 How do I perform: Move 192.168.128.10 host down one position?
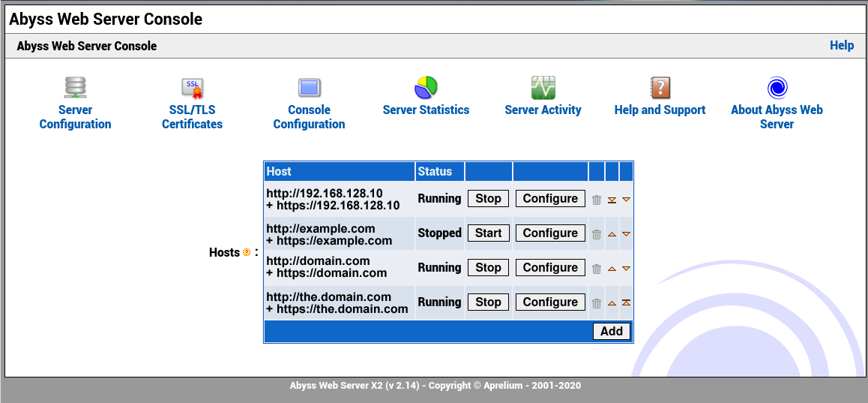click(626, 200)
